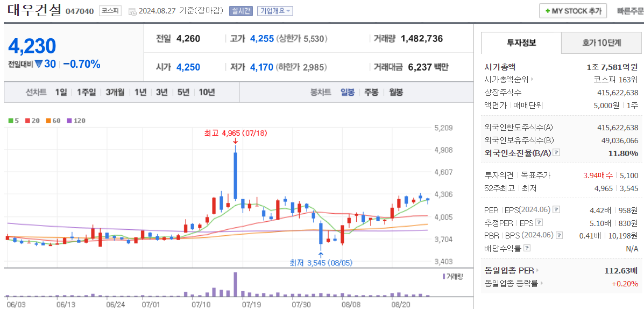The image size is (644, 309).
Task: Click the arrow next to 동일업종 PER
Action: click(537, 271)
